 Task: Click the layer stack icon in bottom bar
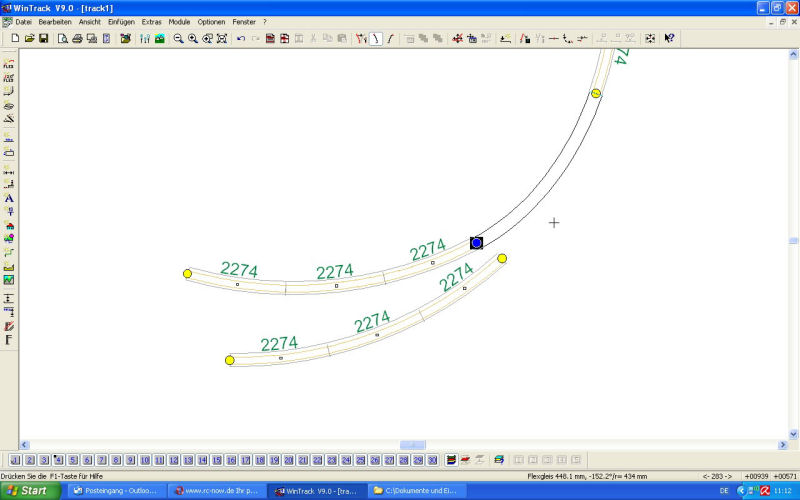451,460
